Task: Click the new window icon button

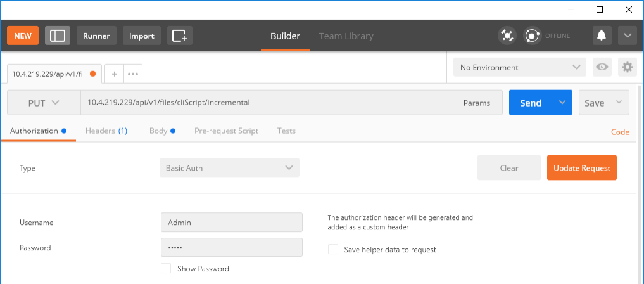Action: coord(180,35)
